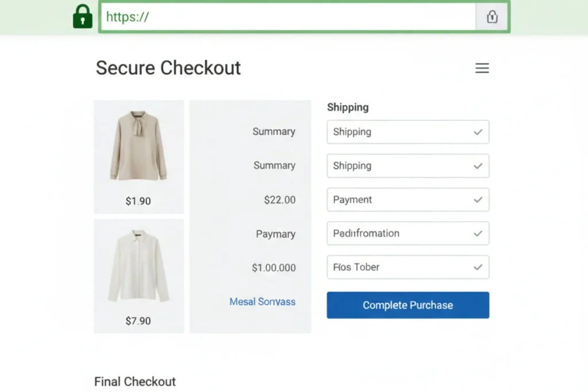Click the $22.00 summary amount
The height and width of the screenshot is (392, 588).
pos(280,200)
